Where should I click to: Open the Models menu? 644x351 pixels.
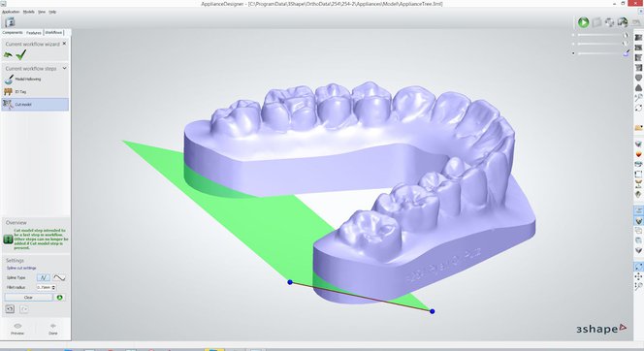(29, 12)
